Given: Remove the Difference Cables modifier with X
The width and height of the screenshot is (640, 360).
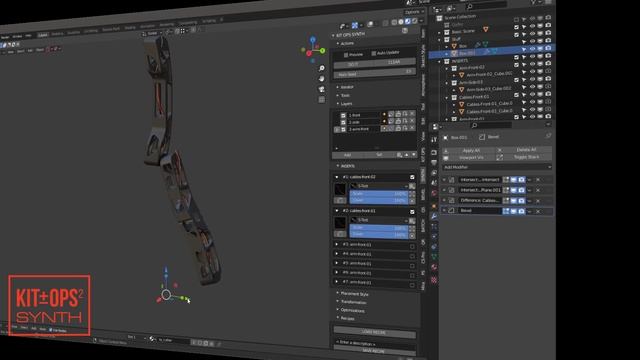Looking at the screenshot, I should [538, 200].
